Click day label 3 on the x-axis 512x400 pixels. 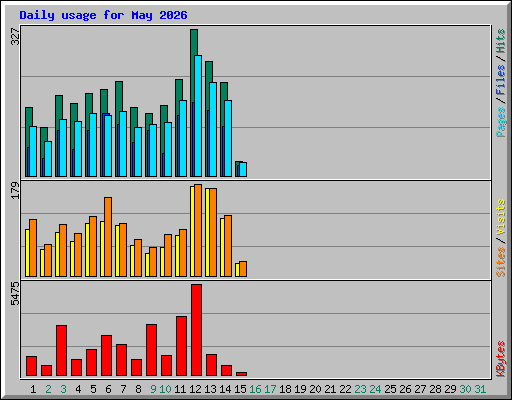(x=63, y=389)
